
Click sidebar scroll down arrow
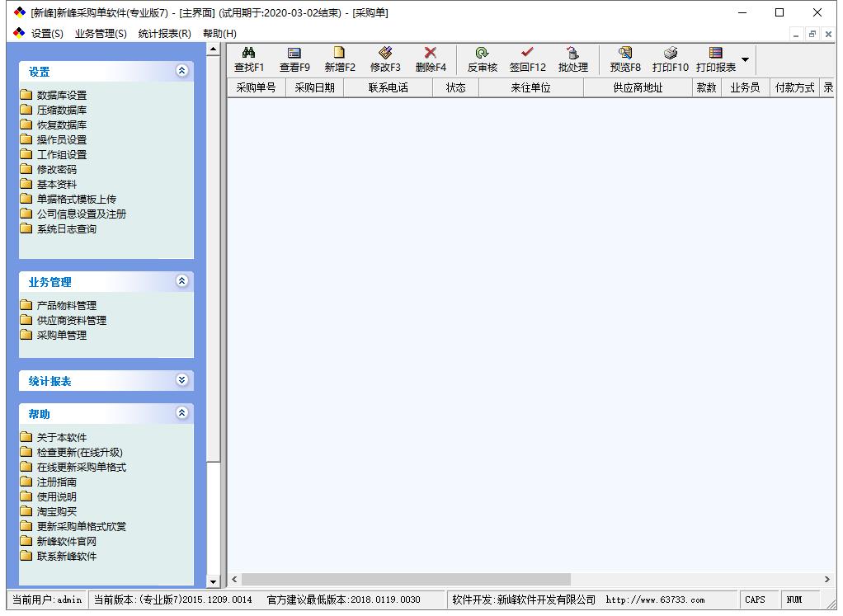[x=214, y=581]
